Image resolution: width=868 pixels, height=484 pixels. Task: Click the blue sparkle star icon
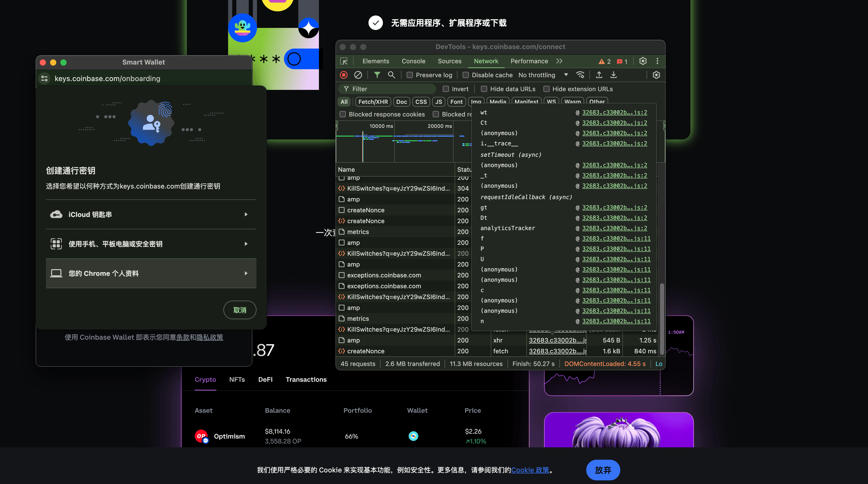[x=308, y=28]
